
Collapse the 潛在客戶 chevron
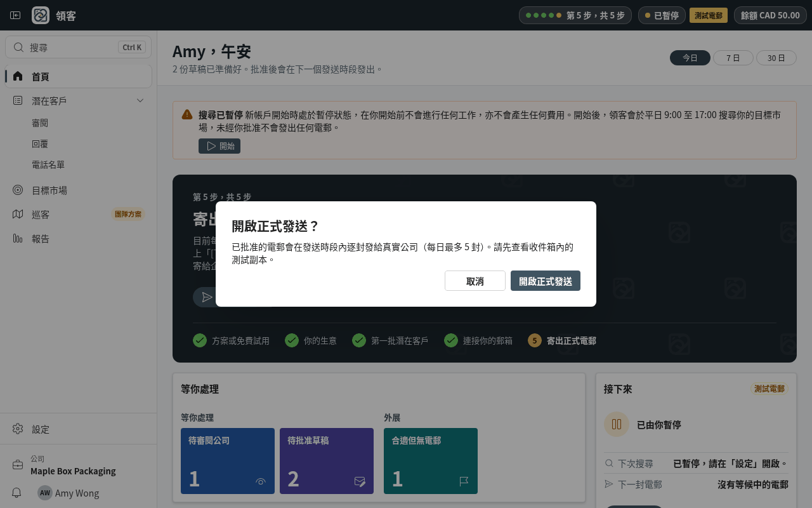coord(140,100)
